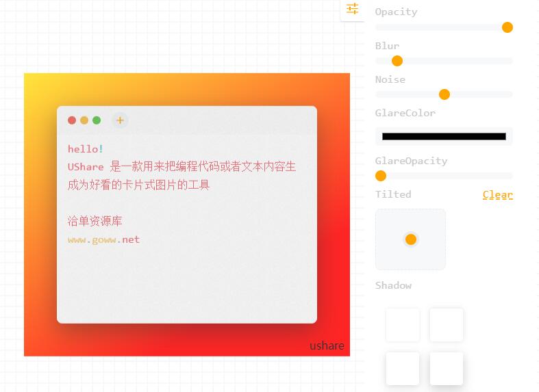Click the green window dot on card
Screen dimensions: 539x392
click(x=97, y=120)
